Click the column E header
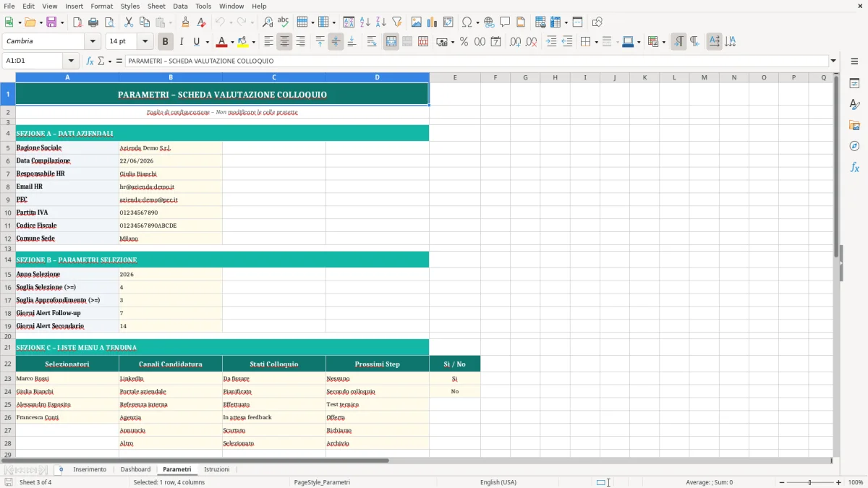The image size is (868, 488). pyautogui.click(x=455, y=77)
